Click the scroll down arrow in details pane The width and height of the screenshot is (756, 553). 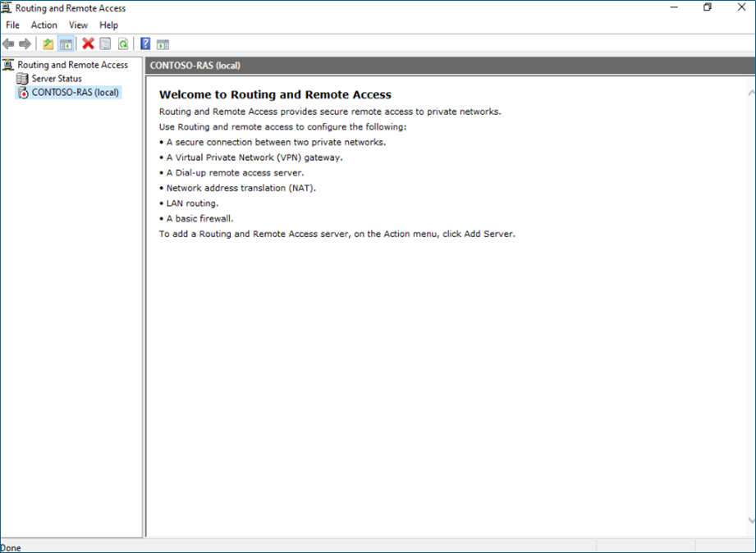[750, 519]
